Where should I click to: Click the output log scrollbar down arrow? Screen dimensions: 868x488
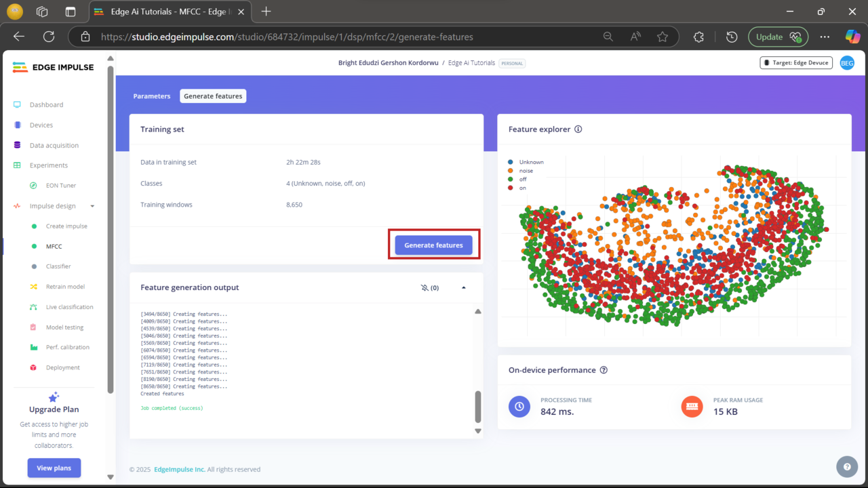477,431
